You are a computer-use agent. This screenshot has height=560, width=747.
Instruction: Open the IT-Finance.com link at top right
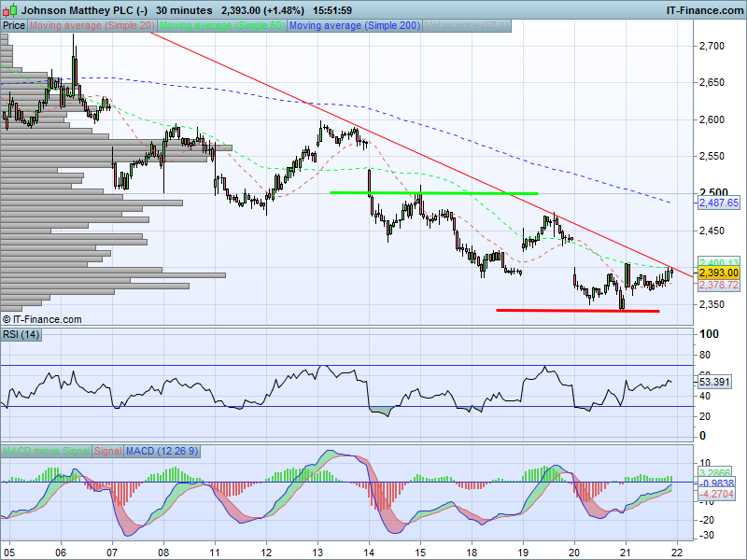(703, 10)
